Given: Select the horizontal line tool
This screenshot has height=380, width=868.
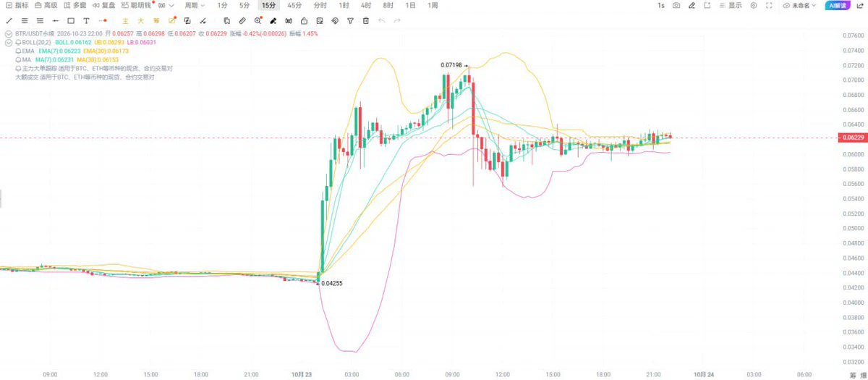Looking at the screenshot, I should [56, 21].
